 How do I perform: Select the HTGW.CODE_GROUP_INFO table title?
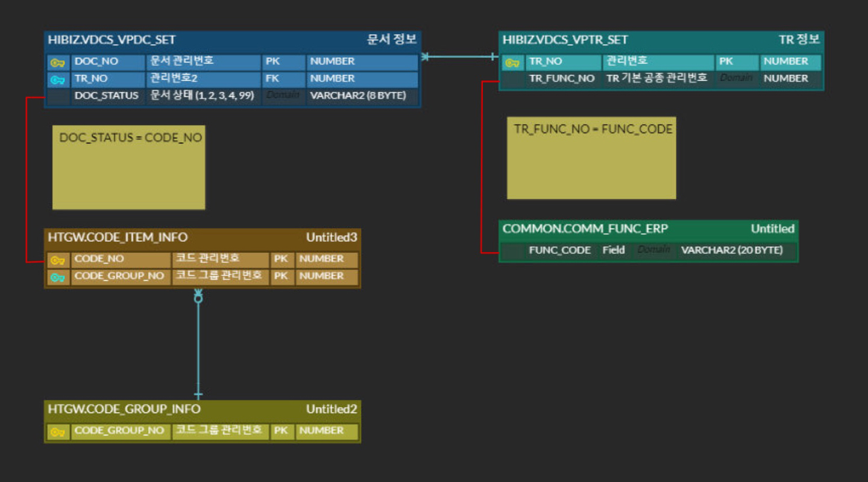pos(124,409)
